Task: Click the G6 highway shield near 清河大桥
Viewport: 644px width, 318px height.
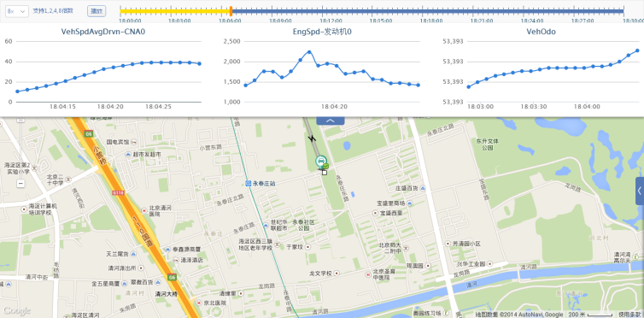Action: [172, 277]
